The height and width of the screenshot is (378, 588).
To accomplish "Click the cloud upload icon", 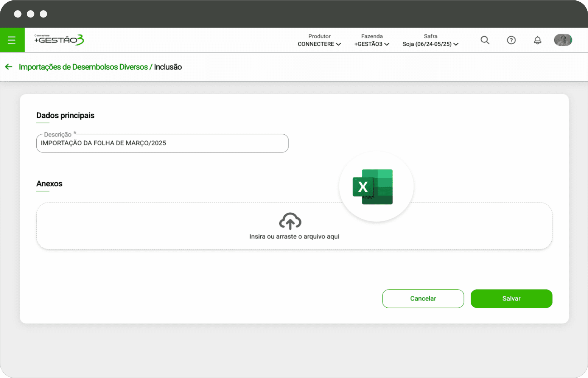I will [290, 221].
